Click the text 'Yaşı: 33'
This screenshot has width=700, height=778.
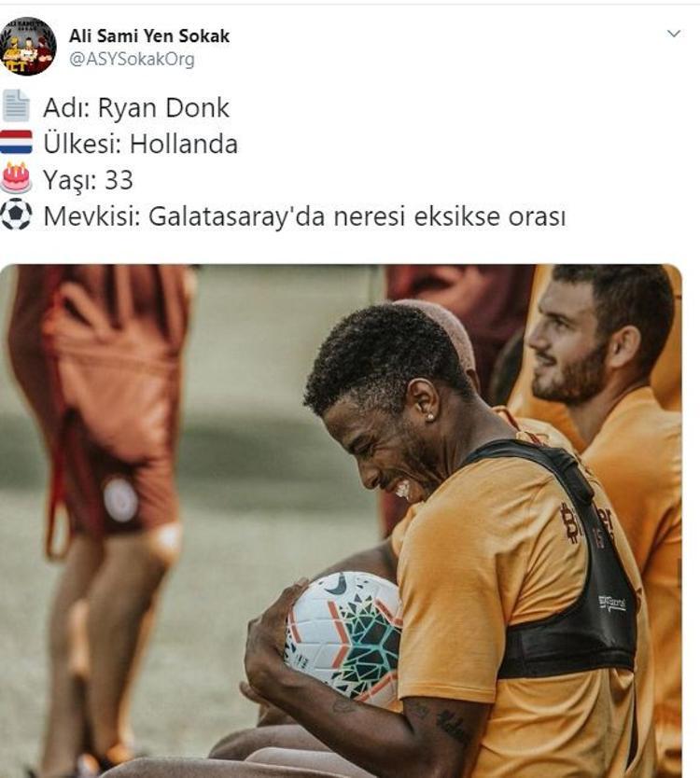click(x=88, y=180)
